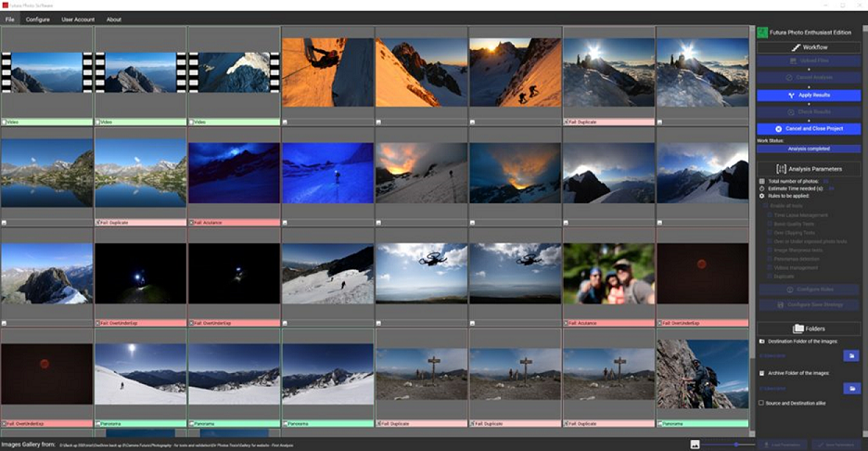Select the rocky ridge with snow patch thumbnail

[x=46, y=274]
